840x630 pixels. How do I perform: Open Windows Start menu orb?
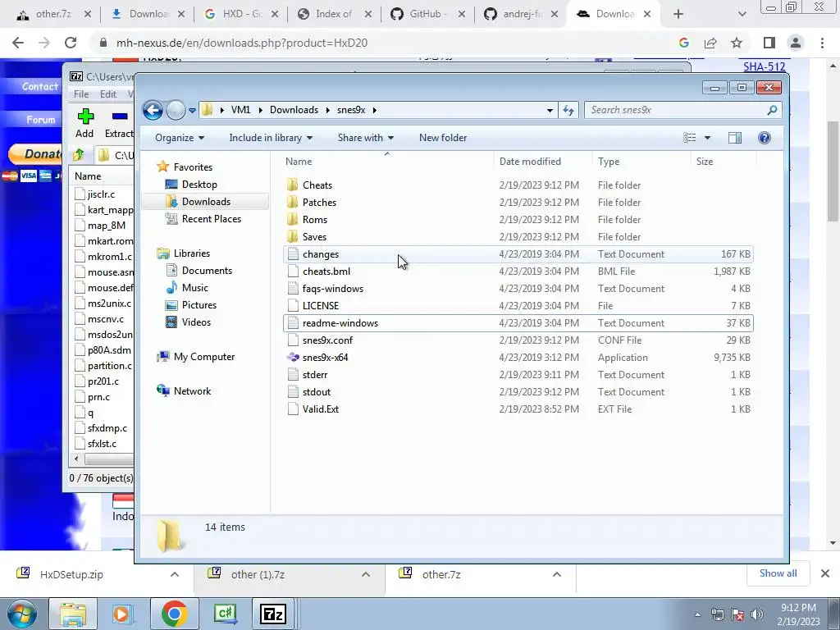click(21, 614)
